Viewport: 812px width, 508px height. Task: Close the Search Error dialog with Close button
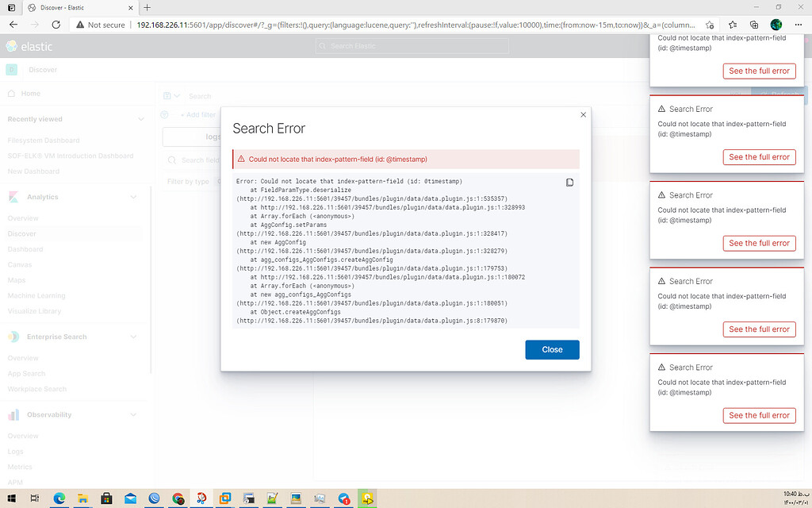552,349
